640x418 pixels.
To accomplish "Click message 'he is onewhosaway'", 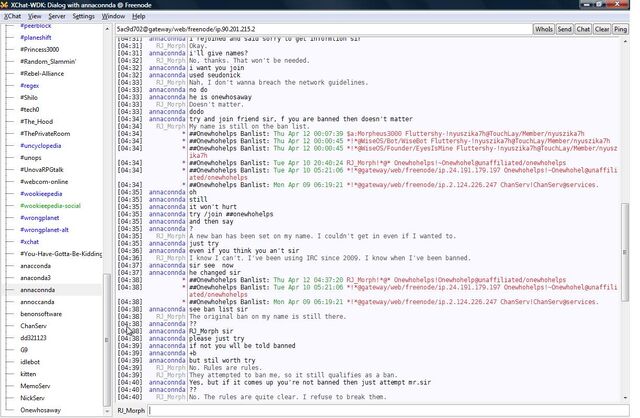I will pyautogui.click(x=220, y=97).
